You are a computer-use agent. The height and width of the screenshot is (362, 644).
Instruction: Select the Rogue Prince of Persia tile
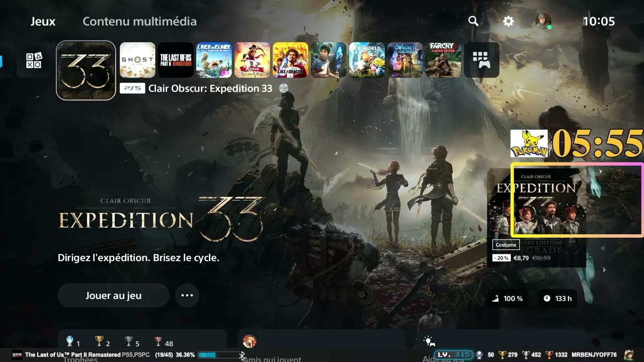pos(252,60)
